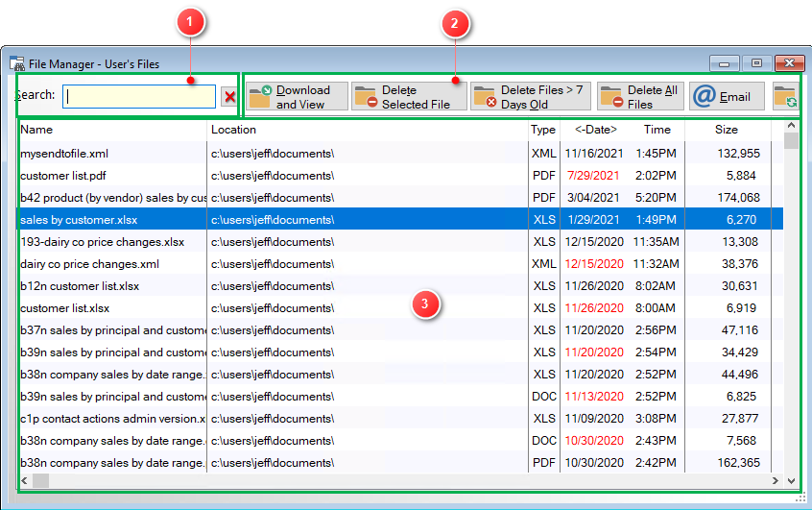The image size is (812, 510).
Task: Click red date 11/13/2020
Action: 594,397
